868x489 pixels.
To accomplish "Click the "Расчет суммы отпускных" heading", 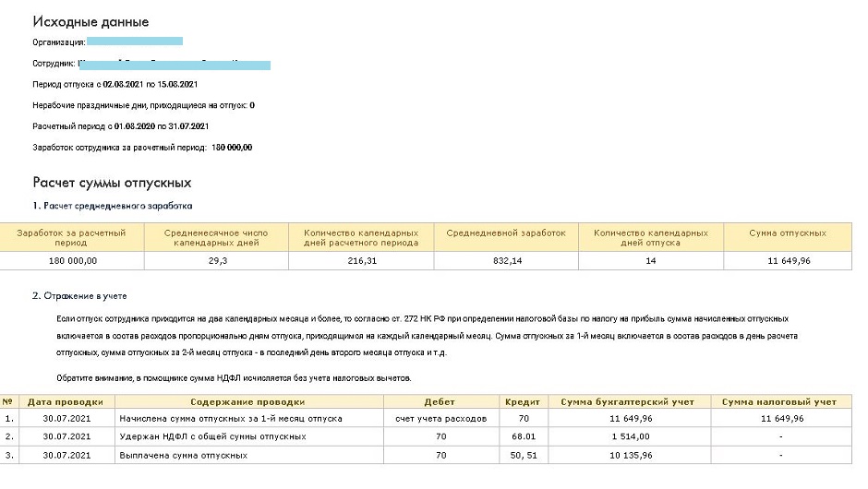I will [x=112, y=183].
